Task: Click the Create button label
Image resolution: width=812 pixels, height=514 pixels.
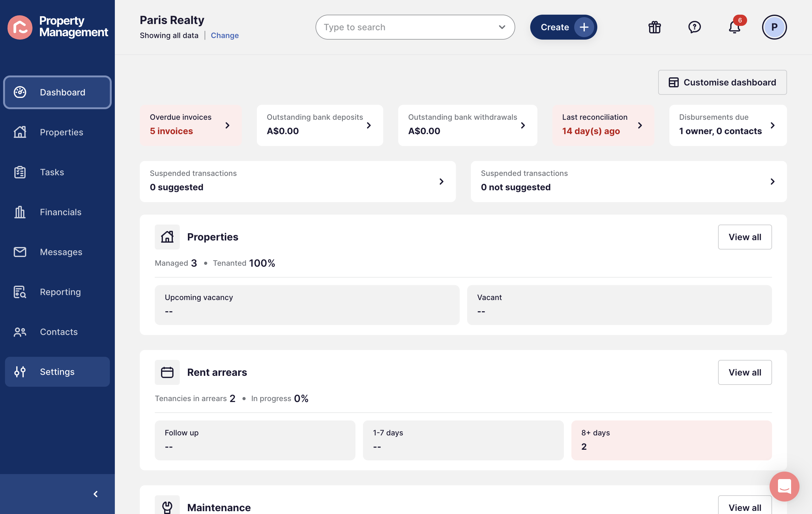Action: click(x=555, y=27)
